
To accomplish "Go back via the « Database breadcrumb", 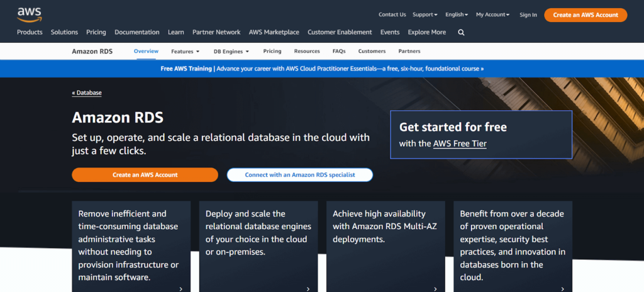I will (x=87, y=93).
